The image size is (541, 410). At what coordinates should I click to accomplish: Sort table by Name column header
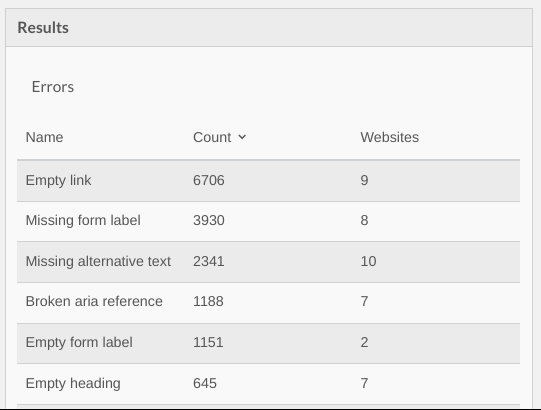tap(45, 137)
